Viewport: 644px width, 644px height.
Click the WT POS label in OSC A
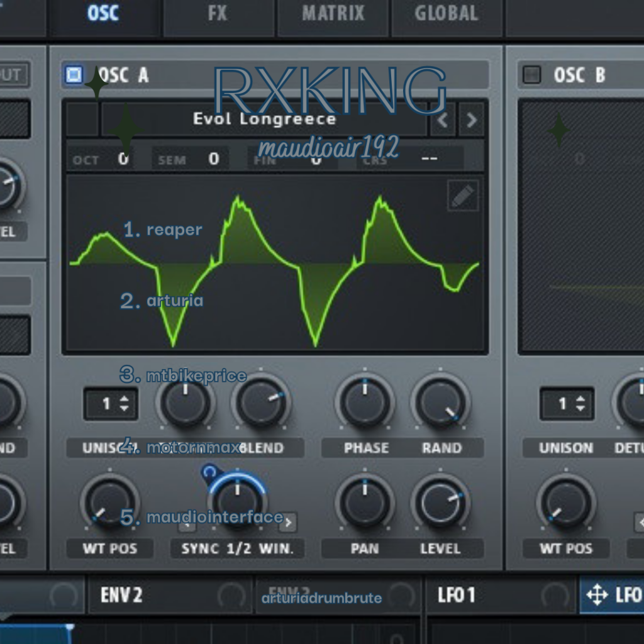pos(109,548)
